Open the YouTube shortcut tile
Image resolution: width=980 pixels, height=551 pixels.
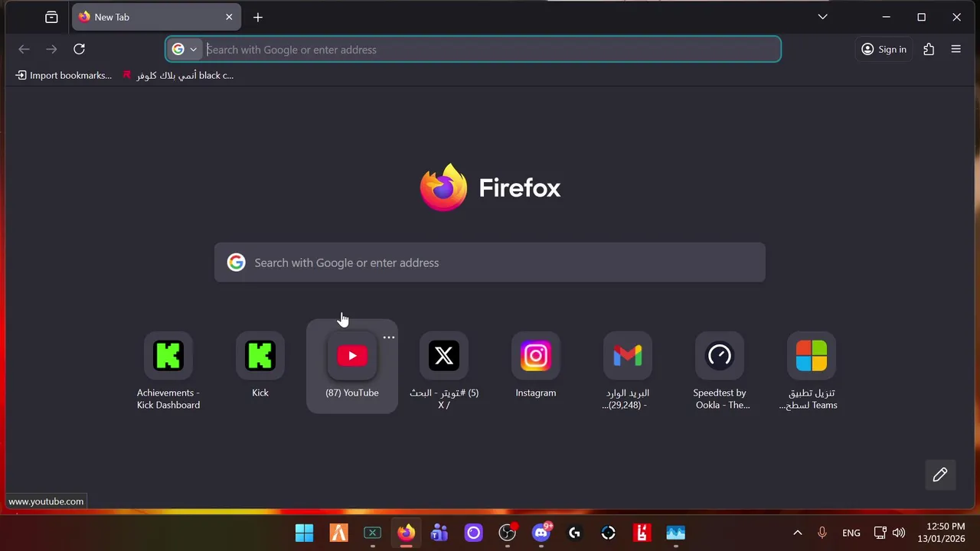352,365
